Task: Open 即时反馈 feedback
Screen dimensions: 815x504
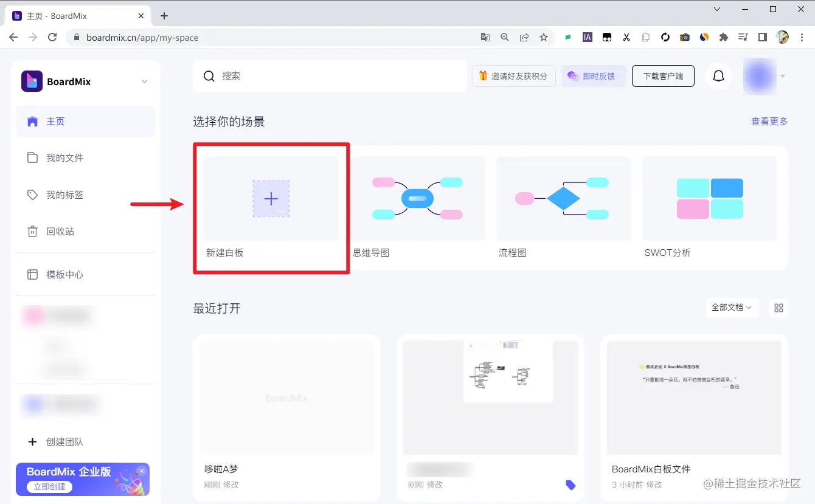Action: click(593, 76)
